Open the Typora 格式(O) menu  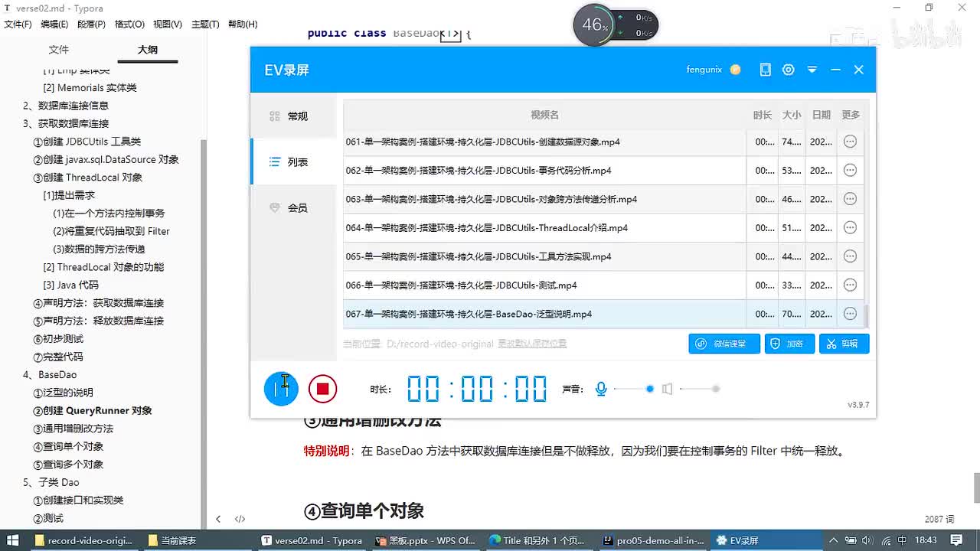129,24
